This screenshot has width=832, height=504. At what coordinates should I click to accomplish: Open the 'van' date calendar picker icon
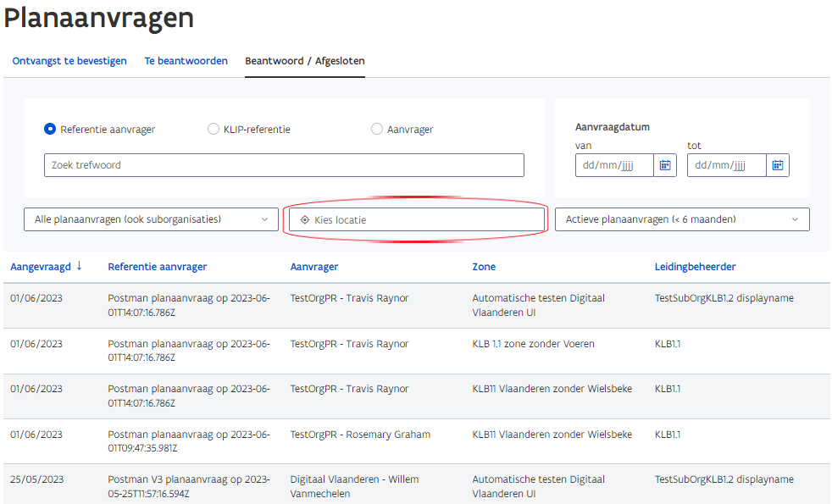point(665,165)
